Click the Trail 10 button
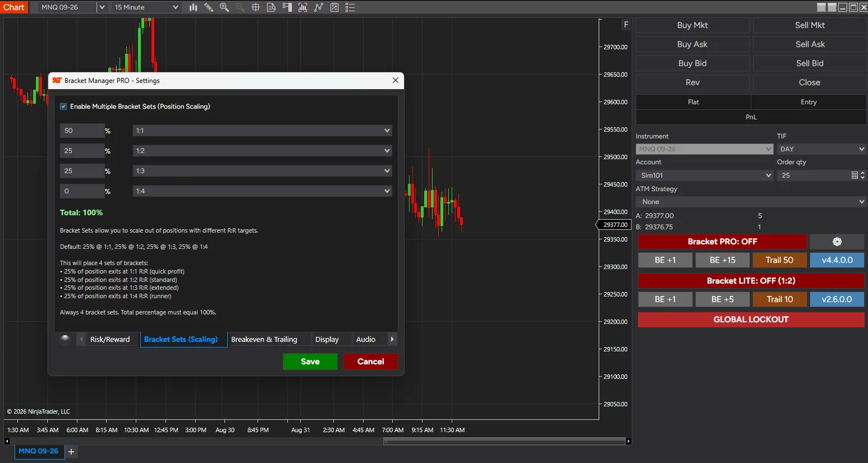This screenshot has width=868, height=463. click(x=779, y=299)
